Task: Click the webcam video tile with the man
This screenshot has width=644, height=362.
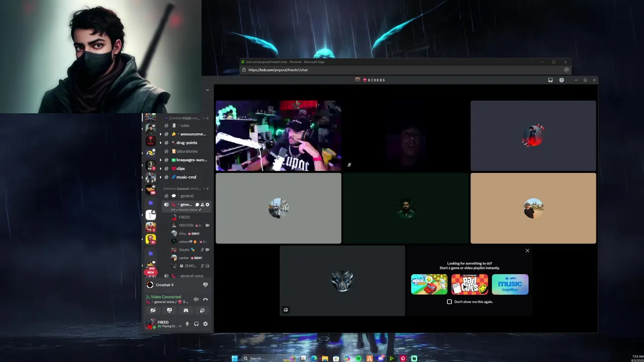Action: 278,136
